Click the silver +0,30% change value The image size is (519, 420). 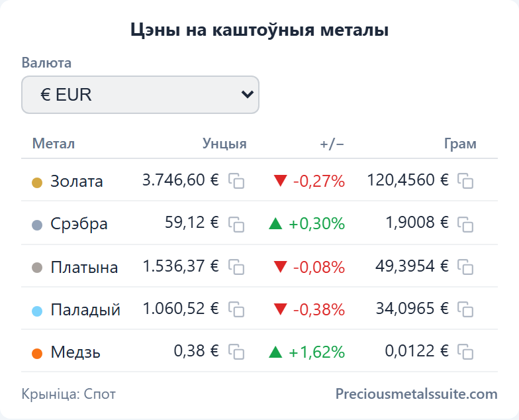pyautogui.click(x=316, y=224)
